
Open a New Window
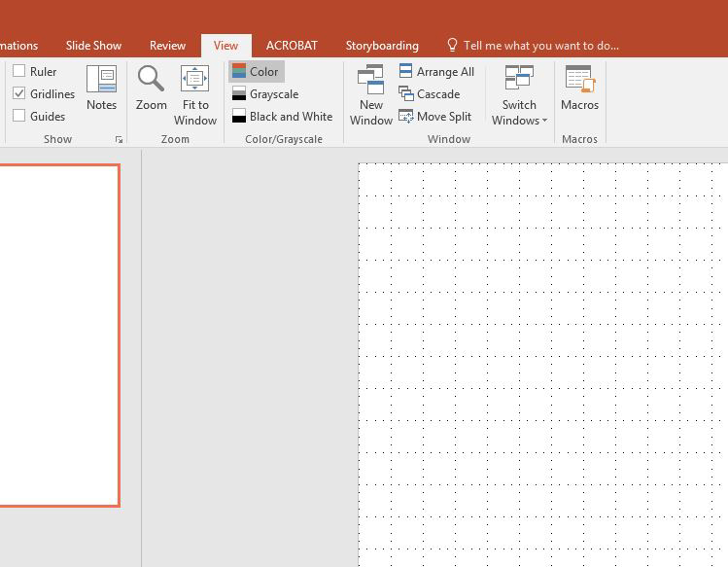[371, 95]
